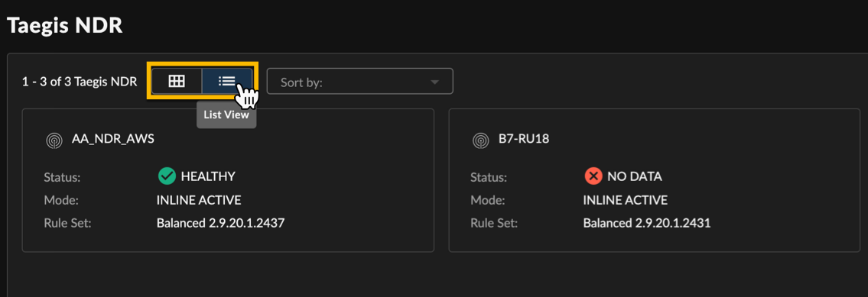This screenshot has width=868, height=297.
Task: Open the AA_NDR_AWS device name
Action: 113,140
